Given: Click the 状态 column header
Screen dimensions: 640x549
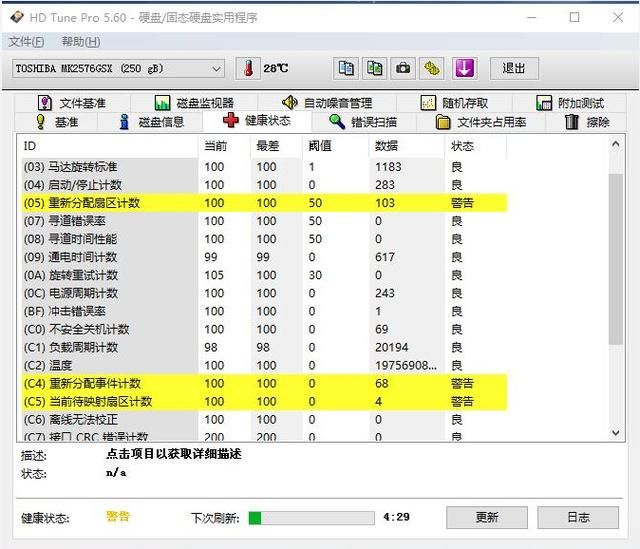Looking at the screenshot, I should point(476,146).
